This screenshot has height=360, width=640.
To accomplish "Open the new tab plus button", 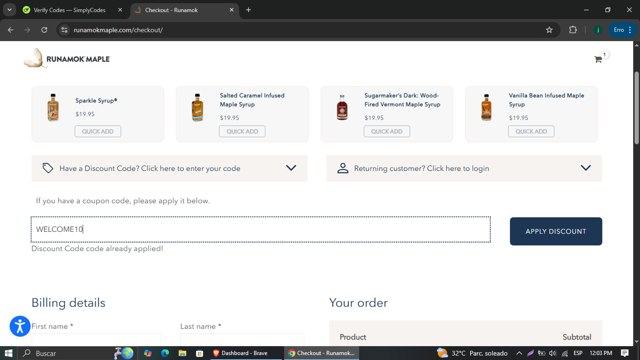I will point(248,10).
